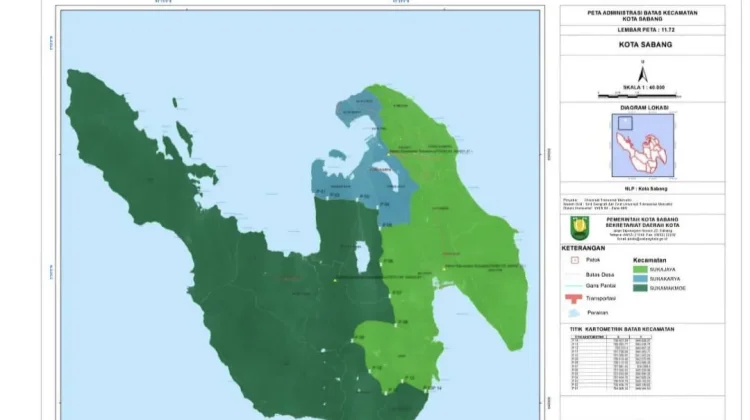The image size is (750, 420).
Task: Click the Kota Sabang government emblem
Action: point(580,228)
